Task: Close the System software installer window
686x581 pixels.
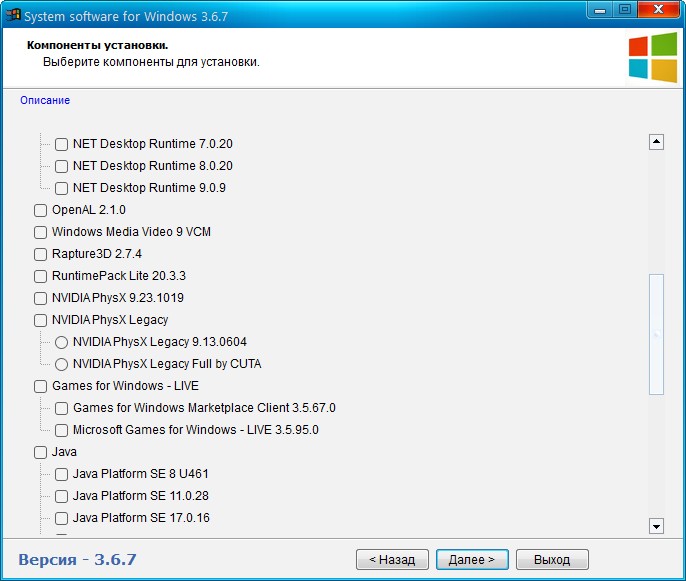Action: pyautogui.click(x=658, y=10)
